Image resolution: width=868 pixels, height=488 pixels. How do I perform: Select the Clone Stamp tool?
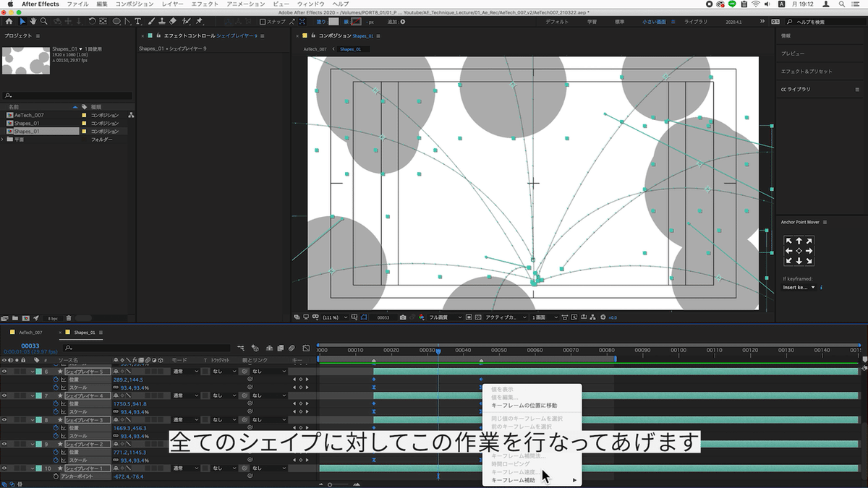(162, 22)
